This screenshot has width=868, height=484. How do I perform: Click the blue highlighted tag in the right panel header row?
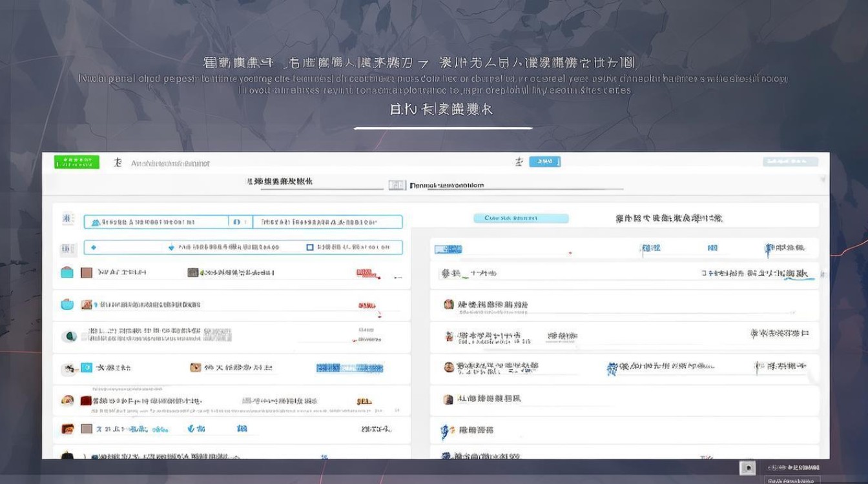(448, 248)
